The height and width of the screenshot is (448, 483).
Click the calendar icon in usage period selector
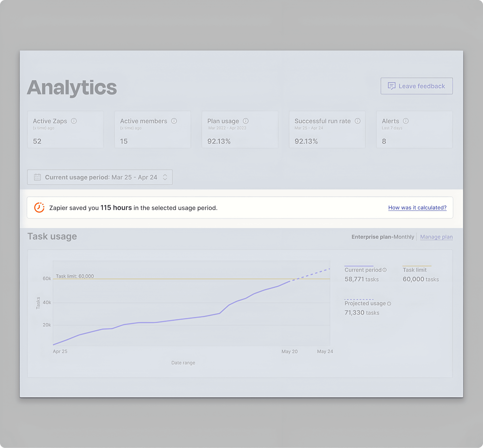click(37, 177)
